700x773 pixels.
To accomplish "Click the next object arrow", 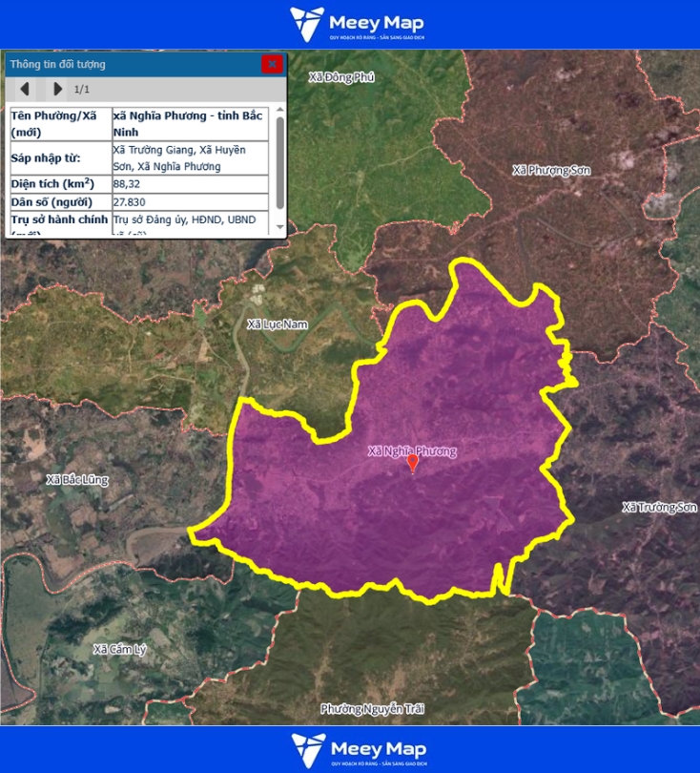I will 57,89.
